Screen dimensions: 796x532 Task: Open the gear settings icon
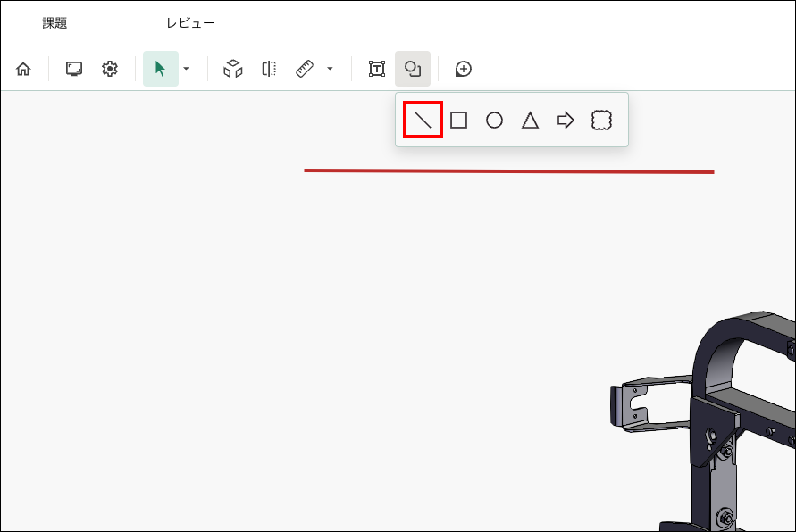click(x=109, y=69)
